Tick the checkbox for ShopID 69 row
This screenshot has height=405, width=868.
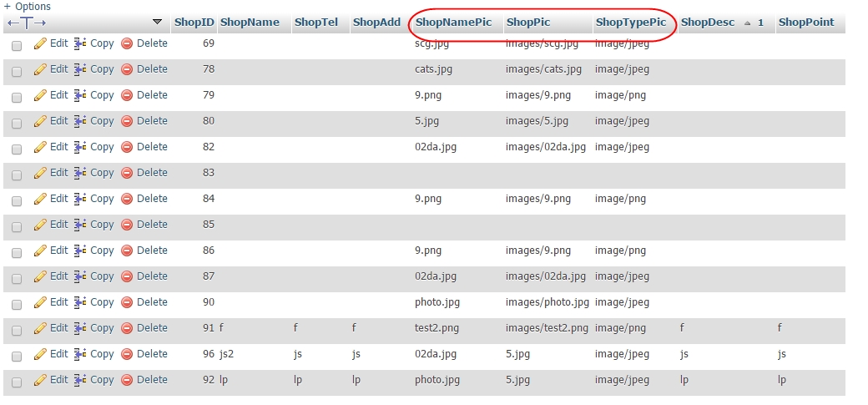(x=17, y=45)
